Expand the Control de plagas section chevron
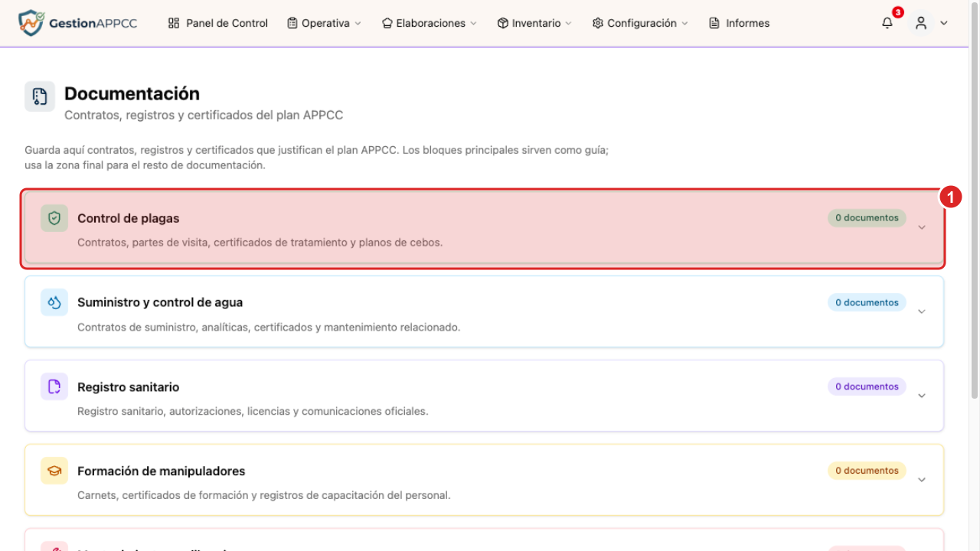980x551 pixels. (922, 227)
